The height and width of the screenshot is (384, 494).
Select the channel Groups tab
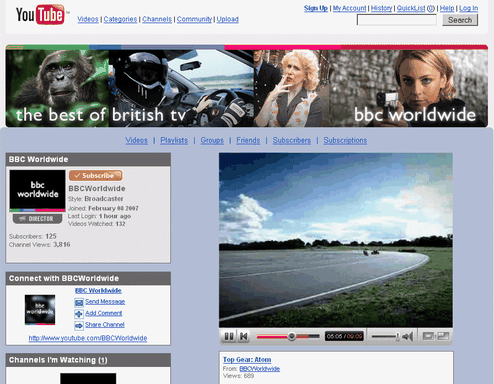point(212,140)
